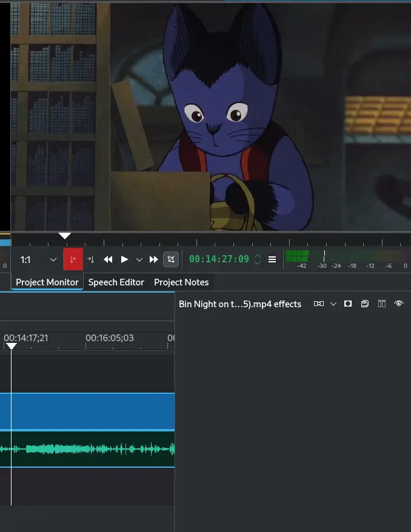Click the link icon in effects panel header

point(318,304)
